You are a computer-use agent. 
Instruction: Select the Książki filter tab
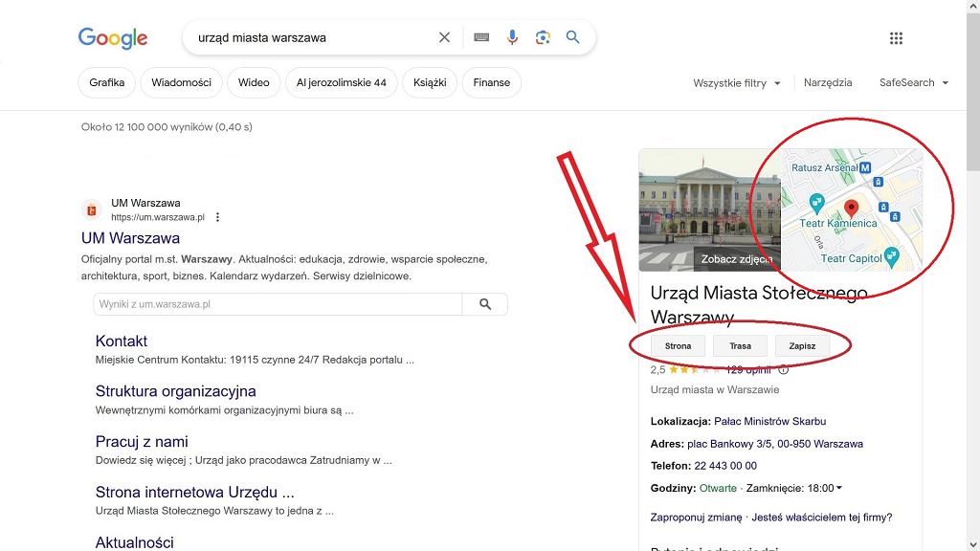[x=430, y=82]
